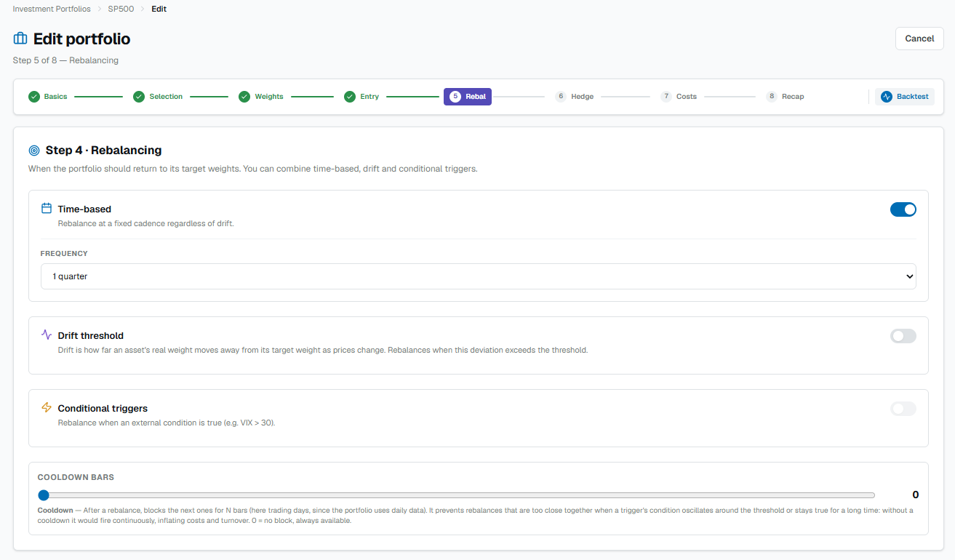Click the green checkmark on Weights step

pyautogui.click(x=244, y=97)
